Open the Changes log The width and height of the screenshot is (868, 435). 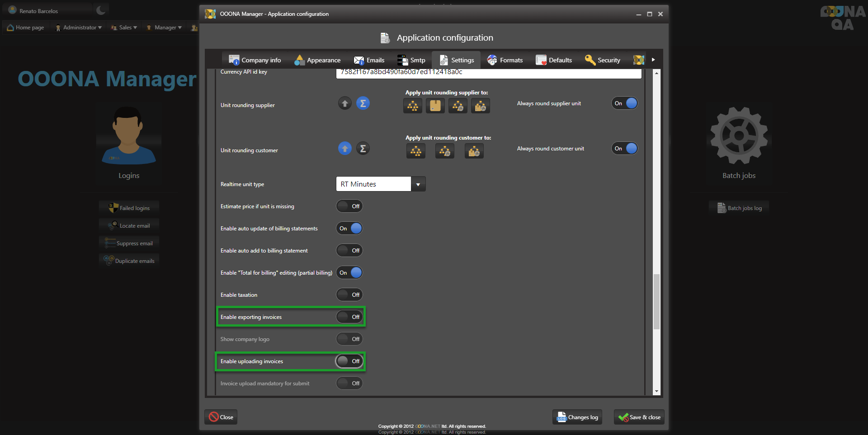(577, 417)
